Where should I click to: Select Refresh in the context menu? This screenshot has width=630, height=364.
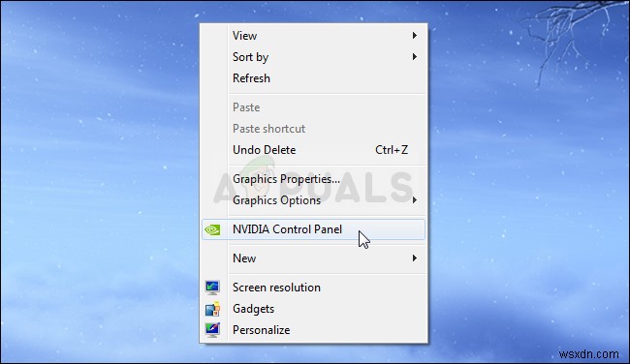313,78
